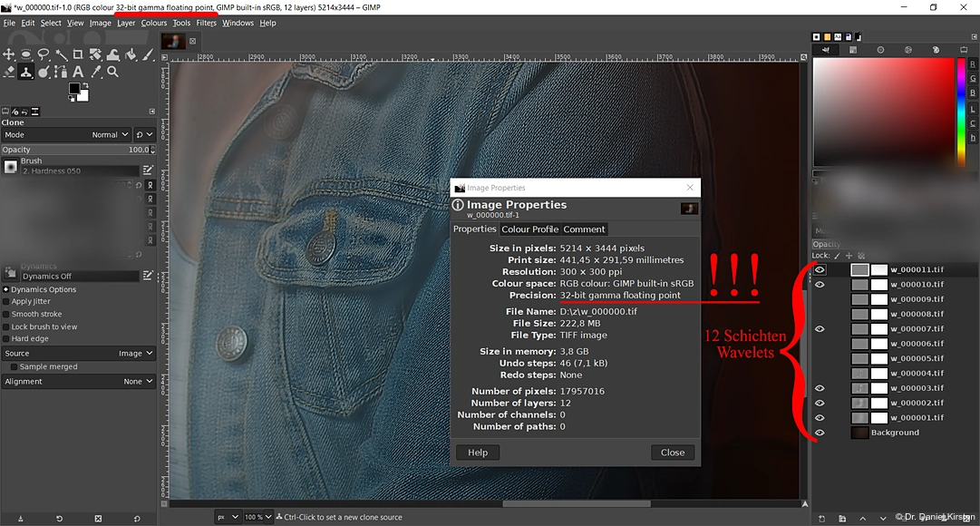Select the Smudge tool
The height and width of the screenshot is (526, 980).
[x=44, y=72]
